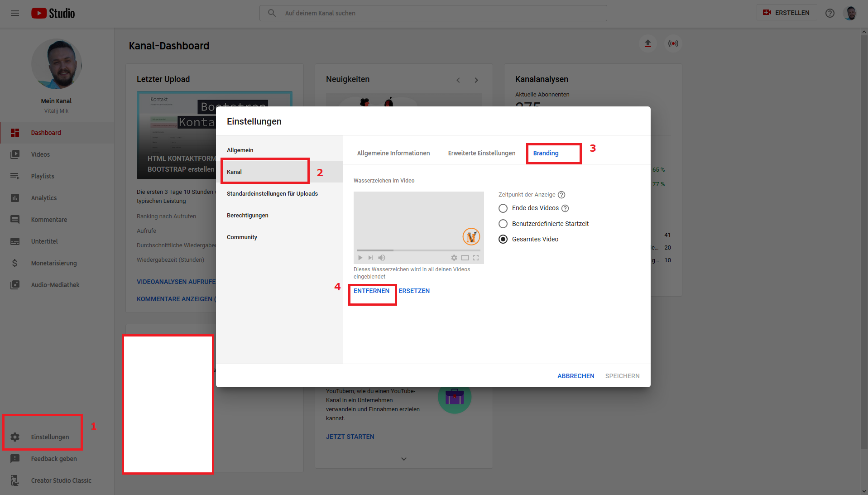Click ENTFERNEN to remove the watermark
The width and height of the screenshot is (868, 495).
[x=371, y=291]
